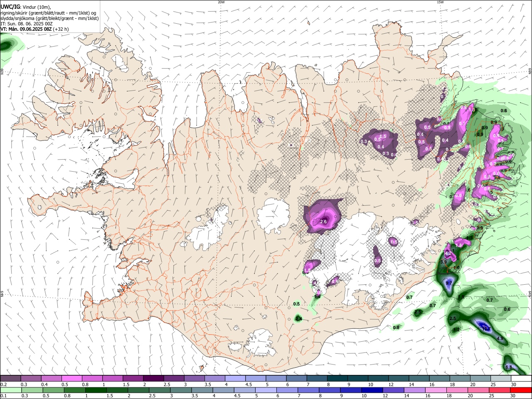
Task: Click the 4.2 snowfall value
Action: pos(448,253)
